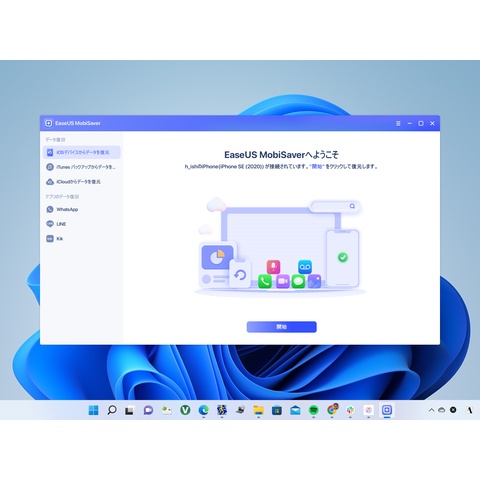The width and height of the screenshot is (480, 480).
Task: Select iOS device data recovery sidebar item
Action: 82,152
